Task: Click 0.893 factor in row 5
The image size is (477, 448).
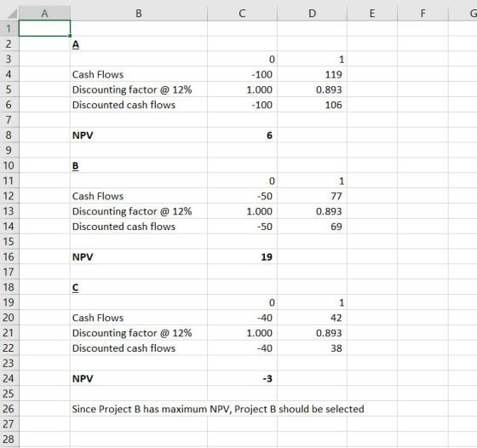Action: pyautogui.click(x=312, y=89)
